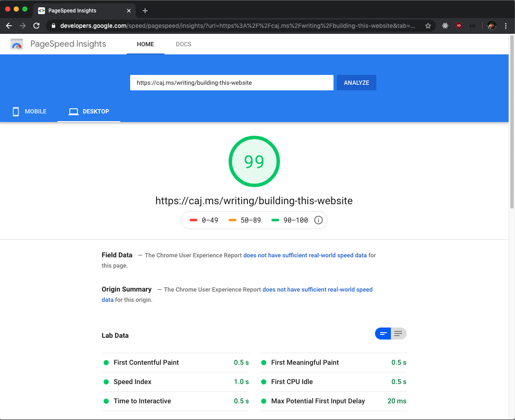The width and height of the screenshot is (515, 420).
Task: Click the 90–100 green legend item
Action: click(x=290, y=220)
